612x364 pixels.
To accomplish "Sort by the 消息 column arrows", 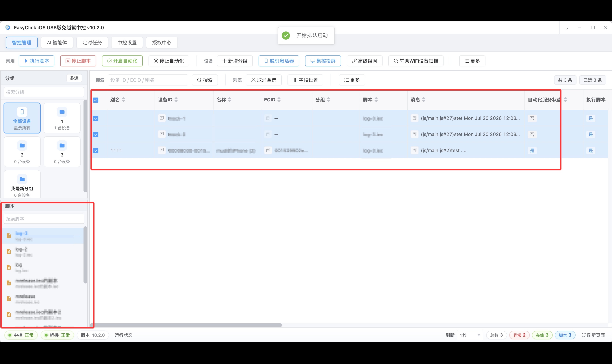I will point(424,100).
